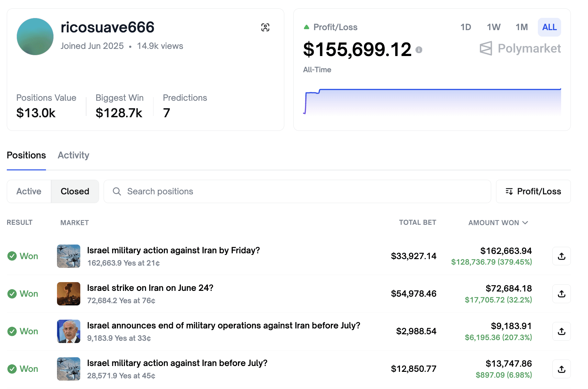Switch to the Activity tab
Viewport: 588px width, 389px height.
tap(73, 155)
